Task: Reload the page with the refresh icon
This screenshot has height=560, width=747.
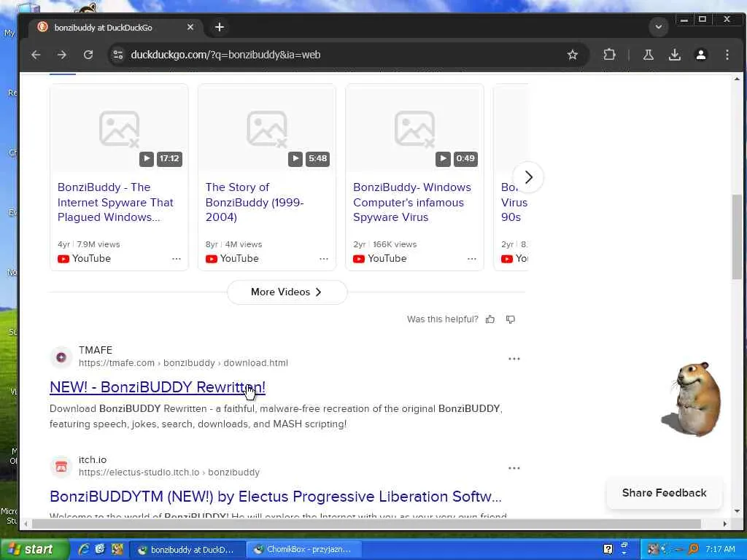Action: (x=88, y=55)
